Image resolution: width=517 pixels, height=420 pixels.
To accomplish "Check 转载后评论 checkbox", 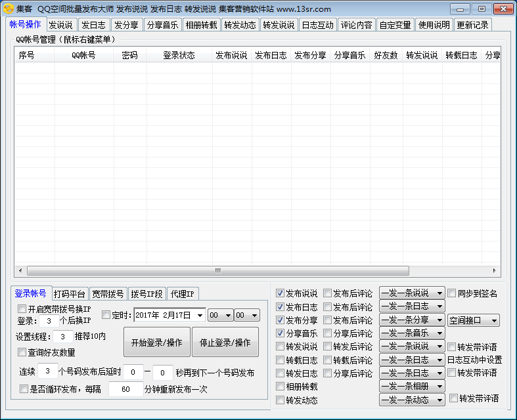I will [x=327, y=360].
